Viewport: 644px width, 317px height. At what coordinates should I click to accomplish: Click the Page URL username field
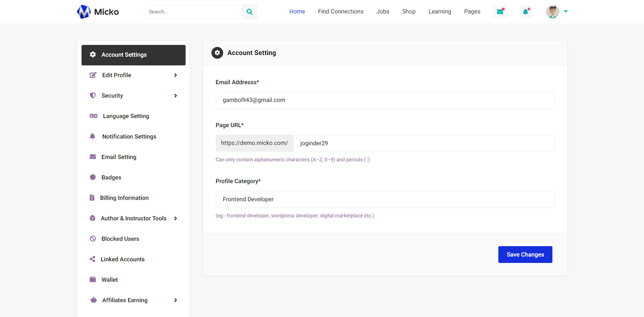424,143
